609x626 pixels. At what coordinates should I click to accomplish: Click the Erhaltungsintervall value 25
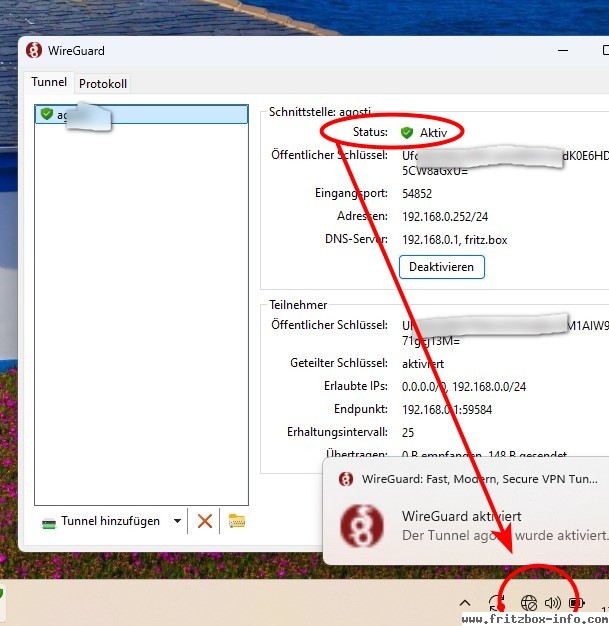408,433
